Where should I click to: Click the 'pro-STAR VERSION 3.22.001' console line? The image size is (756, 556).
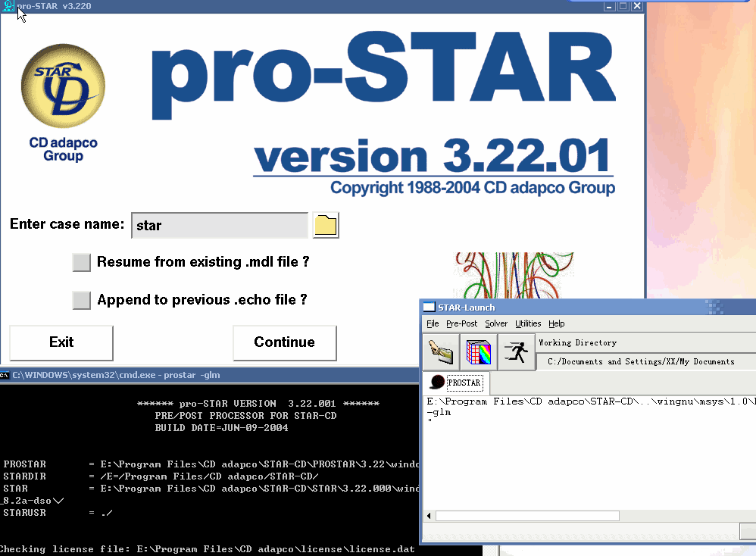pyautogui.click(x=258, y=404)
